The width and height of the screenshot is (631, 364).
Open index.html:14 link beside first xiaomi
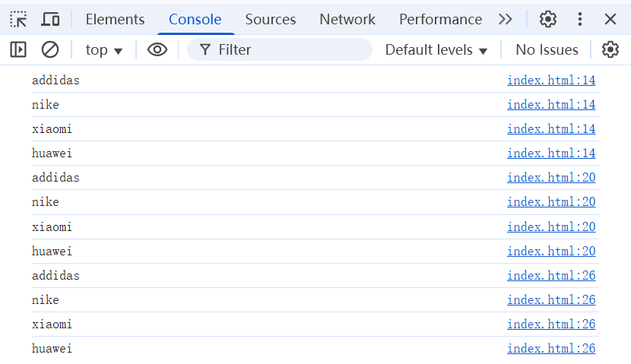point(551,128)
